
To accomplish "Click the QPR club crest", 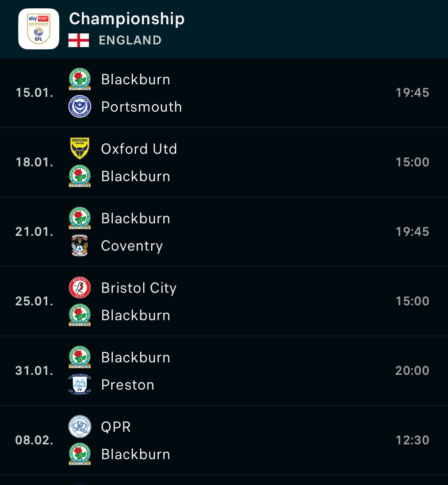I will 80,427.
